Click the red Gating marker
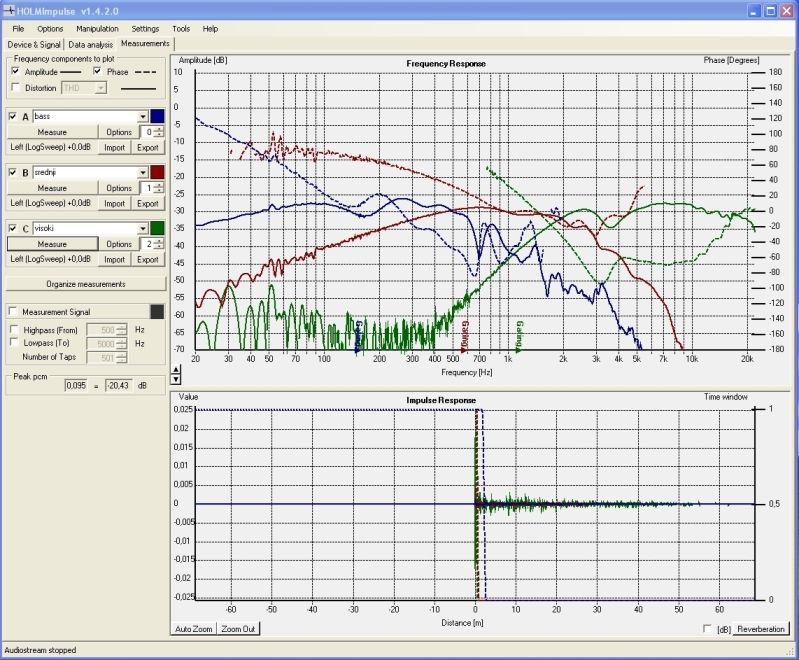The width and height of the screenshot is (799, 660). click(x=464, y=336)
